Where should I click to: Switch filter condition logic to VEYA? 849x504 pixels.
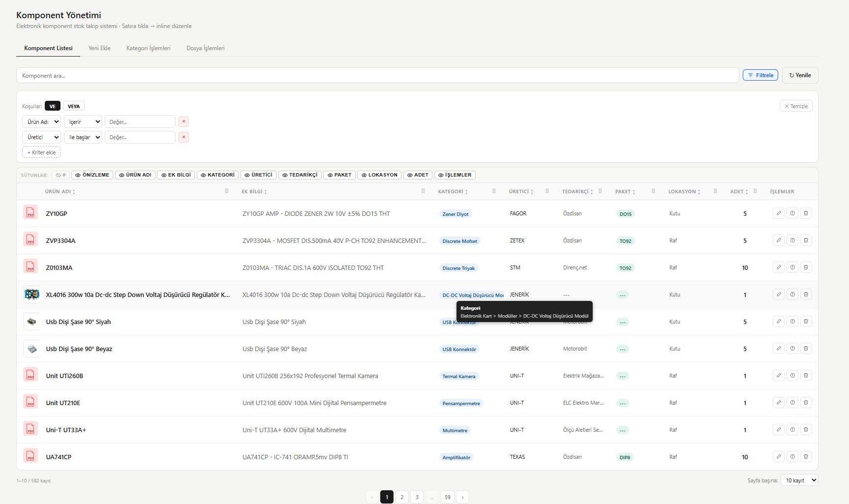tap(74, 106)
